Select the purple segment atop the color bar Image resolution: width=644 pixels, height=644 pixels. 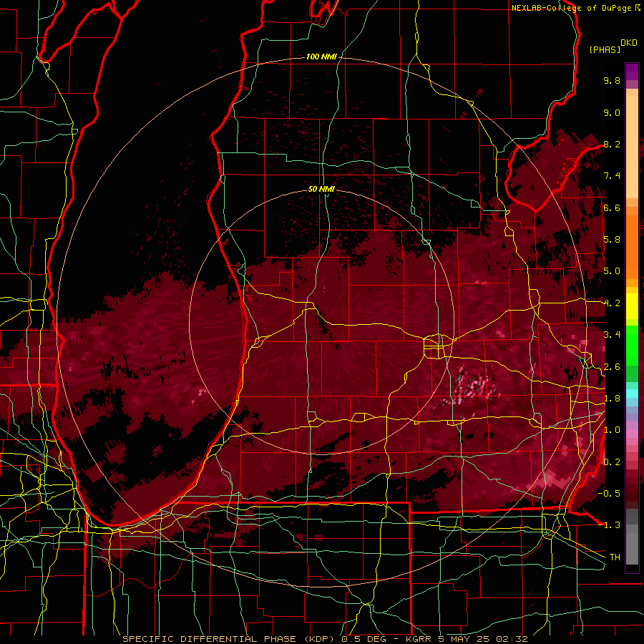(x=632, y=72)
